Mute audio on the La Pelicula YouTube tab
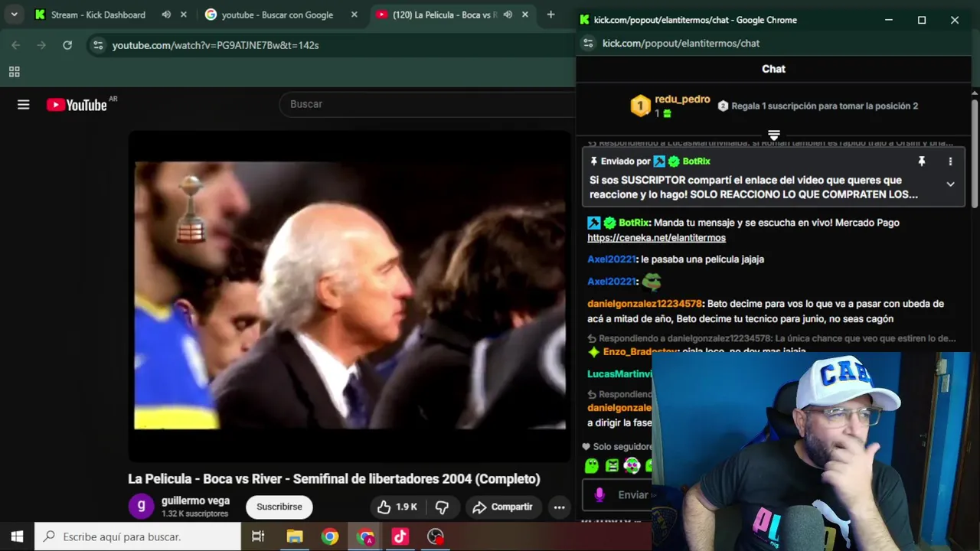Viewport: 980px width, 551px height. click(x=508, y=15)
